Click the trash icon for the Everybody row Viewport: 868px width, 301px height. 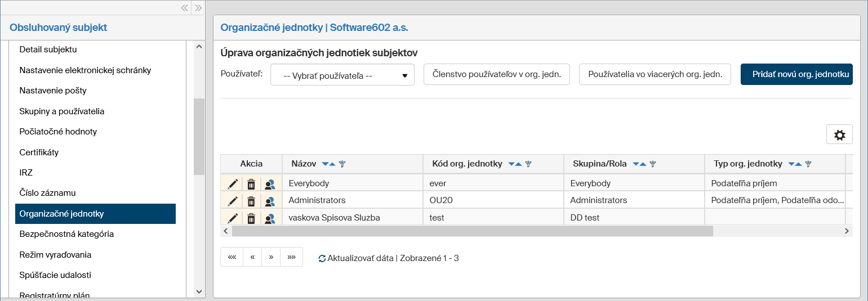pyautogui.click(x=251, y=183)
